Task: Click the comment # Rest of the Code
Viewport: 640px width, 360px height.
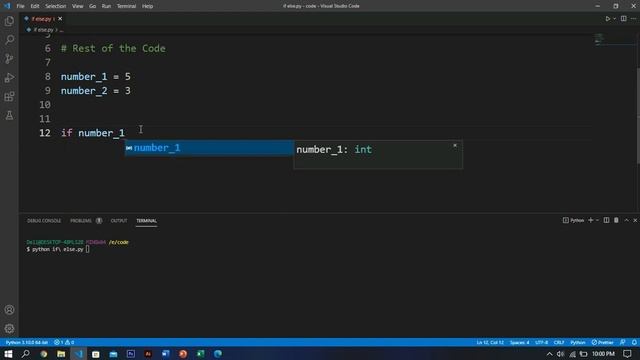Action: click(x=113, y=49)
